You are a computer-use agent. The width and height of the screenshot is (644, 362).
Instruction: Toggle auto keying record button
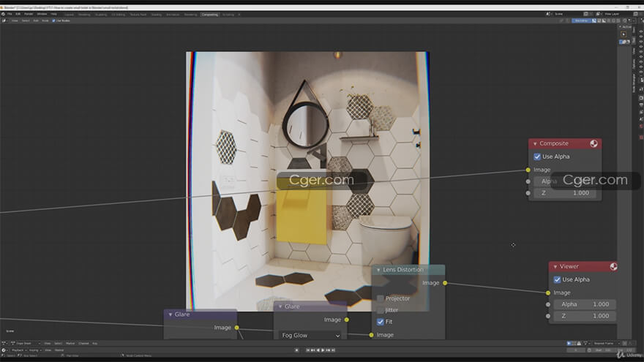(x=296, y=350)
